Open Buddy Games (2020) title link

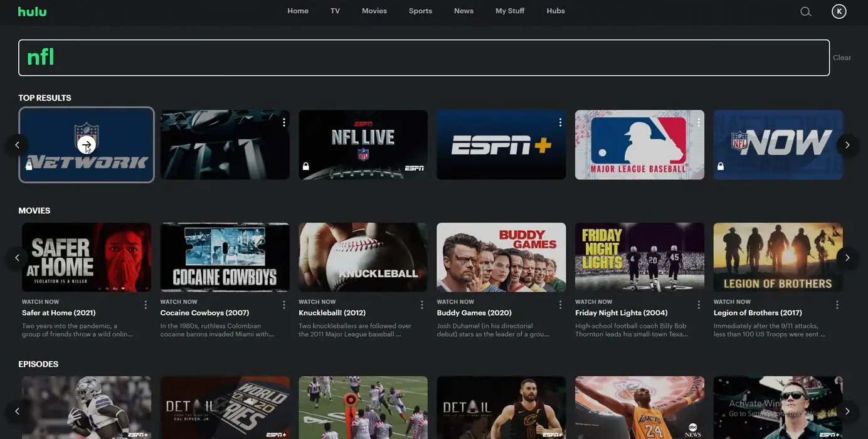pos(474,313)
